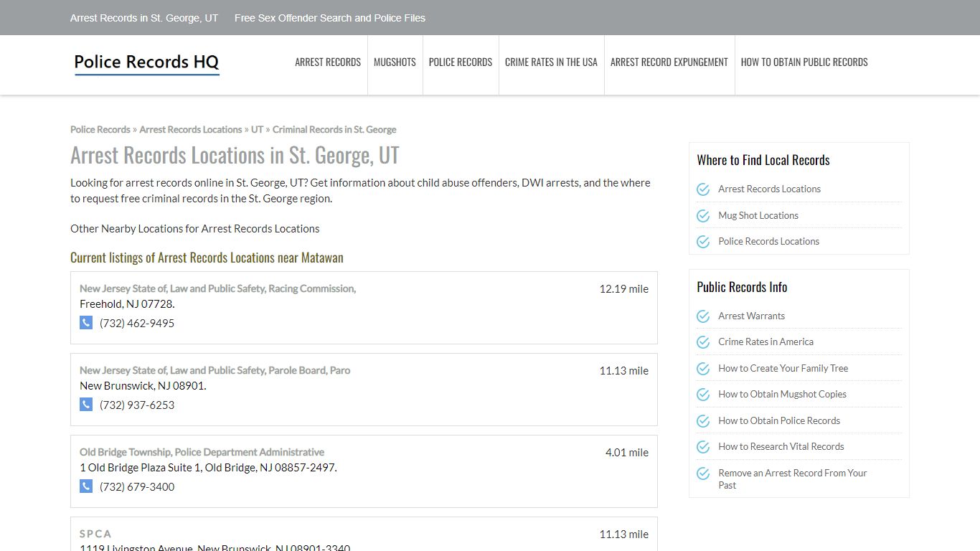Click checkmark icon next to Police Records Locations
The image size is (980, 551).
point(703,242)
